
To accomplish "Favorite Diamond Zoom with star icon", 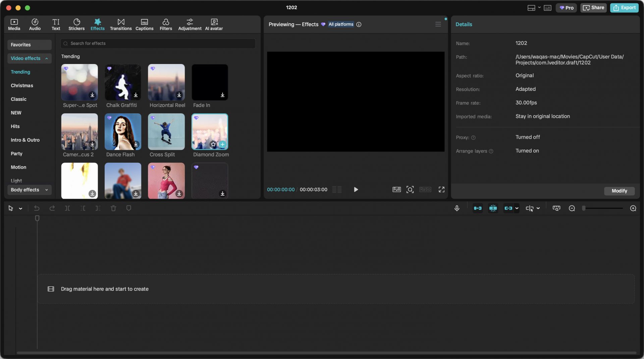I will [213, 144].
